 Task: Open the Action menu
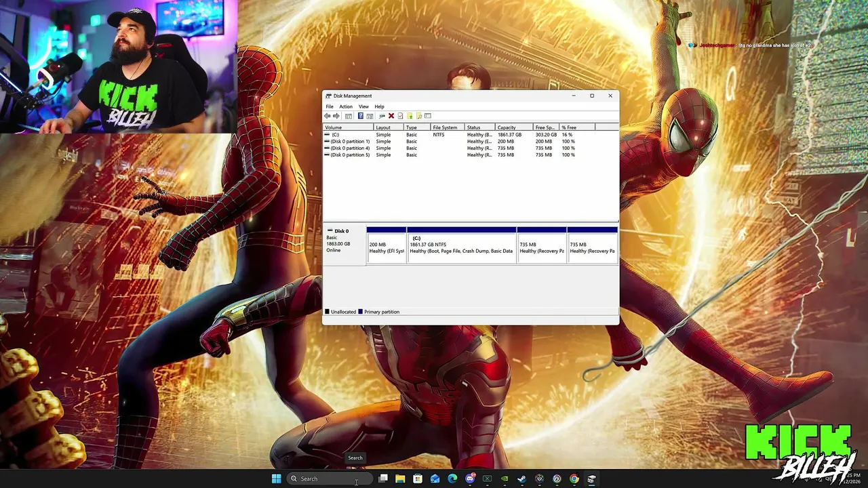[346, 106]
